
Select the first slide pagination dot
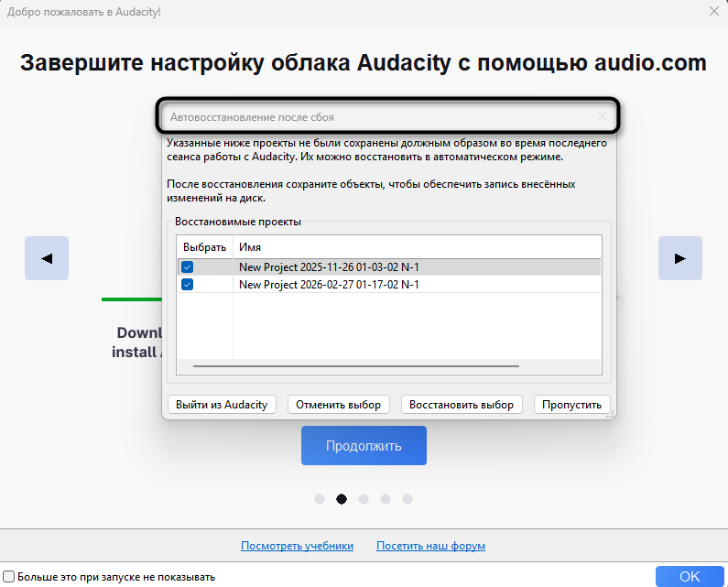pyautogui.click(x=320, y=499)
